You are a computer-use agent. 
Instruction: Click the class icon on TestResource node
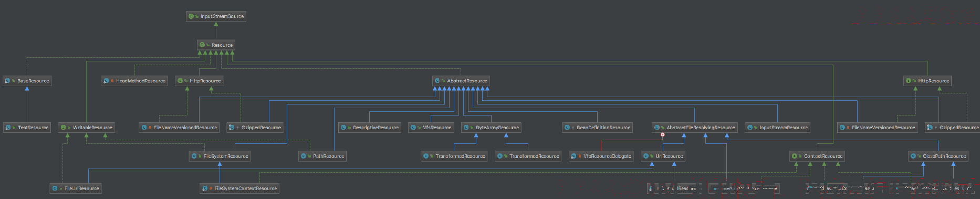(7, 128)
